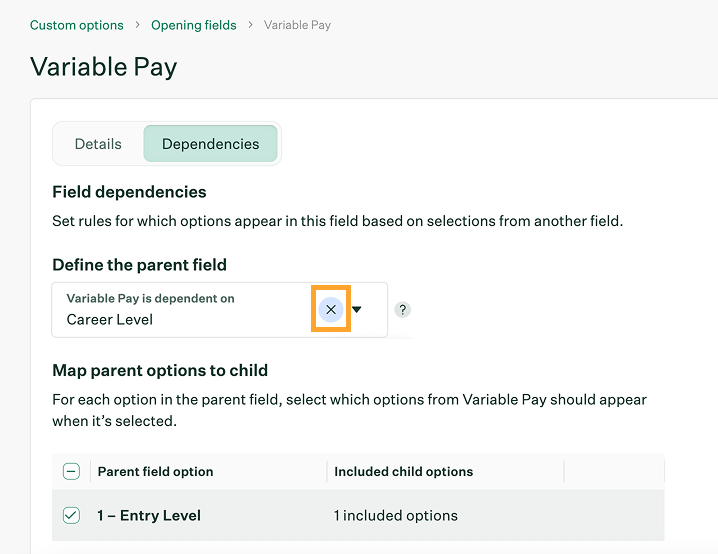This screenshot has width=718, height=554.
Task: Click the Field dependencies section heading
Action: pyautogui.click(x=129, y=192)
